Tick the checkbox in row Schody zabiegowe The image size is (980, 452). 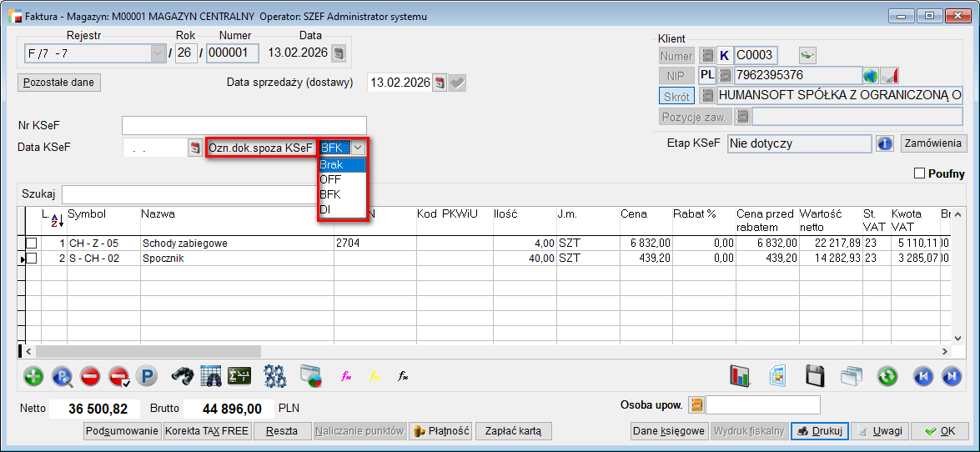click(32, 244)
